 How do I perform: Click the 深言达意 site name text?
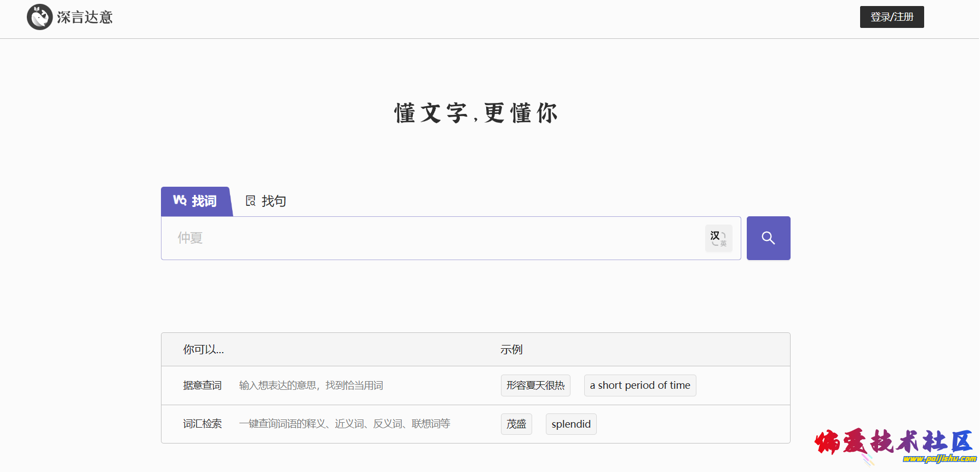pyautogui.click(x=85, y=18)
